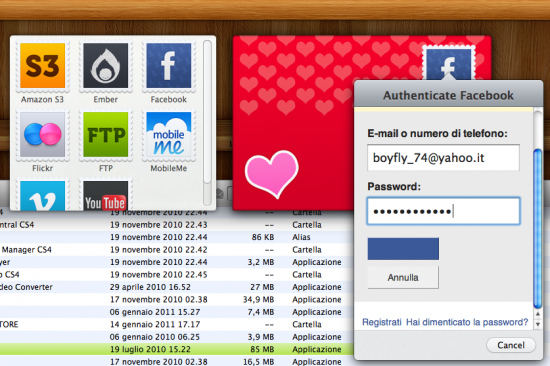Click the blue scrollbar of the authentication panel
This screenshot has height=366, width=550.
[537, 229]
